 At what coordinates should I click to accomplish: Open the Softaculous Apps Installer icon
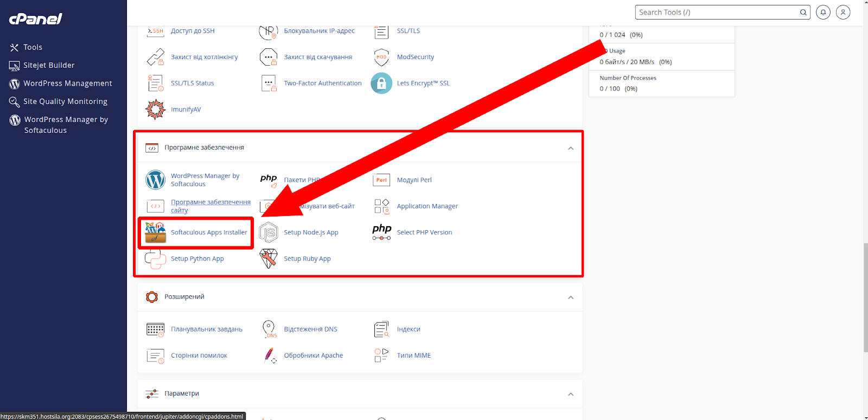[155, 232]
